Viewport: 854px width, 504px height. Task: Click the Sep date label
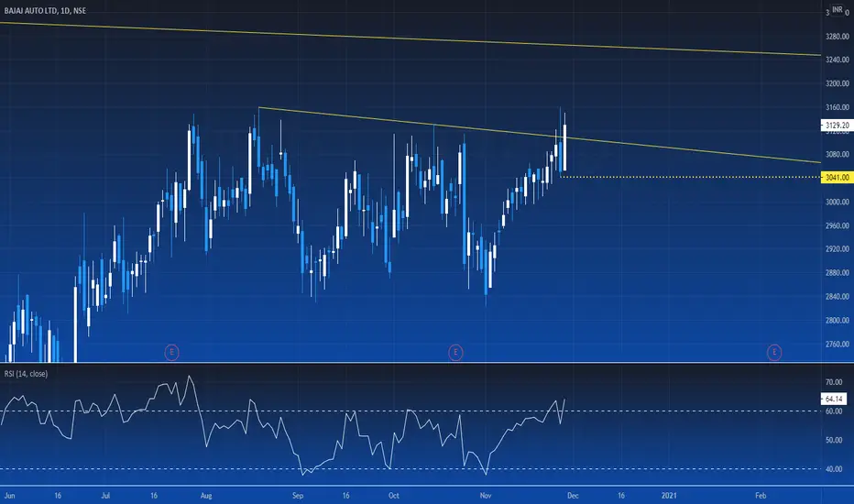(298, 495)
